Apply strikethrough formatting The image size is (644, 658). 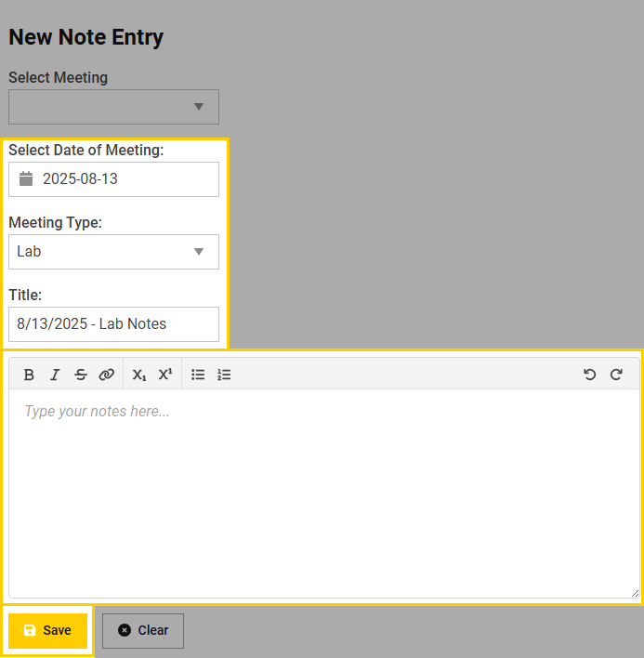81,375
